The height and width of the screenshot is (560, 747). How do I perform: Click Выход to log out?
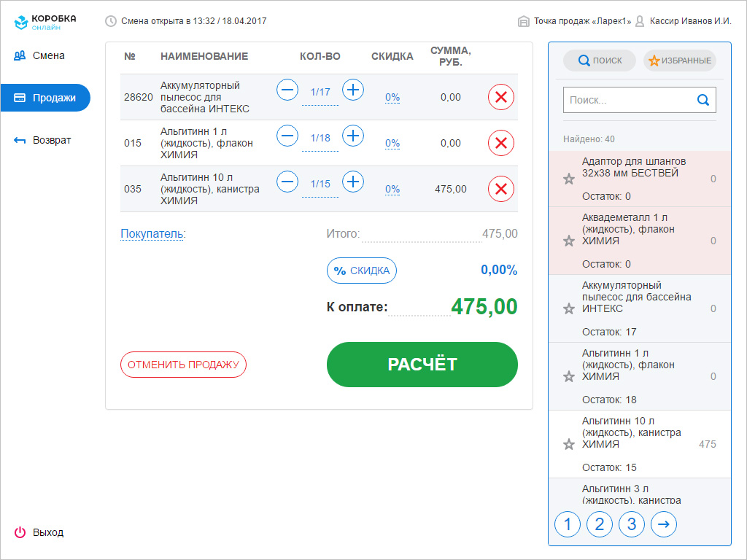39,532
